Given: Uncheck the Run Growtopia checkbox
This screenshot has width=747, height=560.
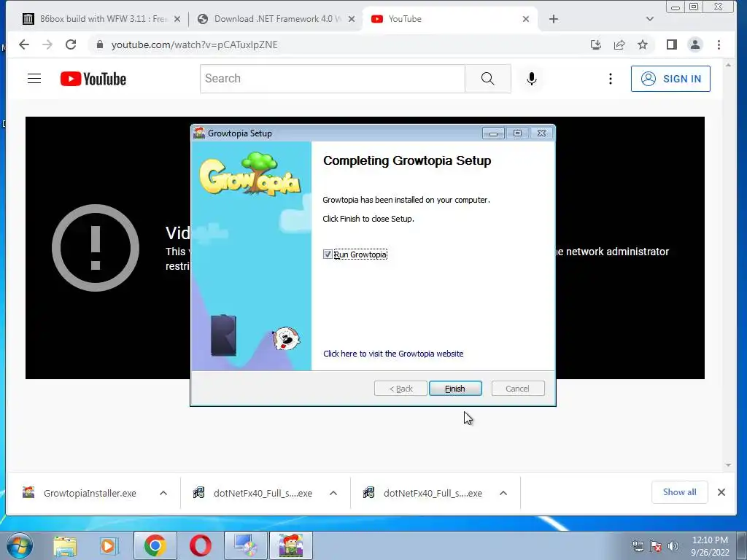Looking at the screenshot, I should click(328, 254).
